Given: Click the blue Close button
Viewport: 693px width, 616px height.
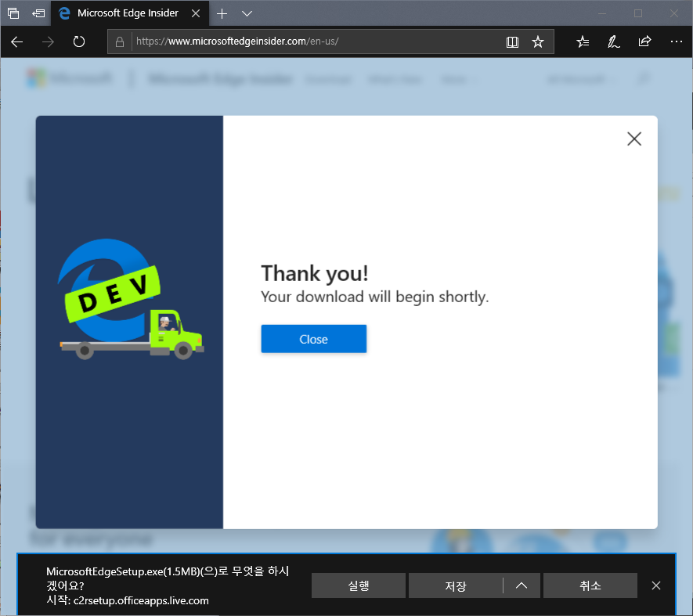Looking at the screenshot, I should [x=314, y=339].
